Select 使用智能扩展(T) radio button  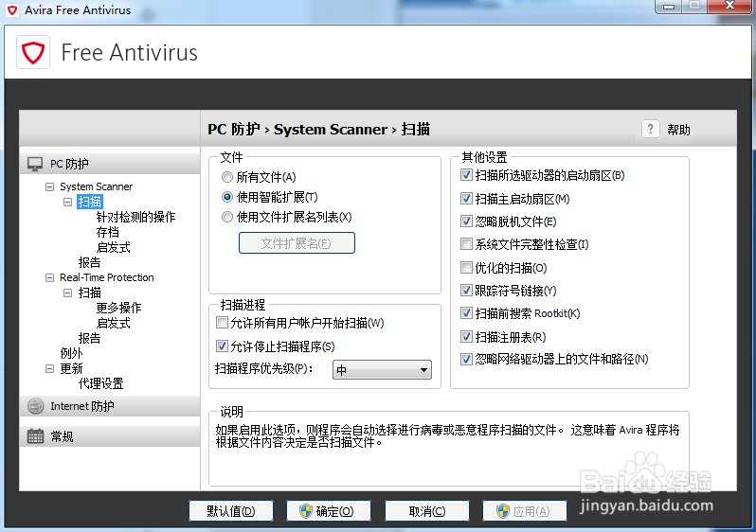(227, 197)
